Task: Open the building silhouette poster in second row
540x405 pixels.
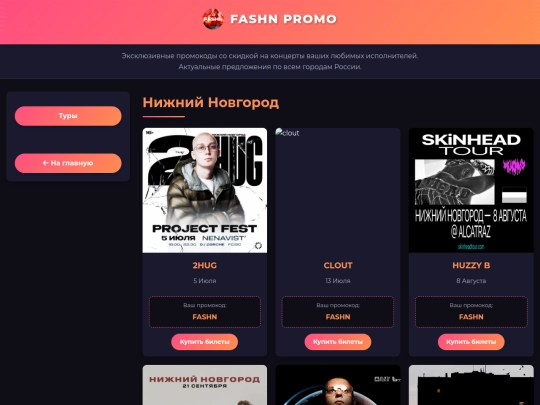Action: (x=471, y=385)
